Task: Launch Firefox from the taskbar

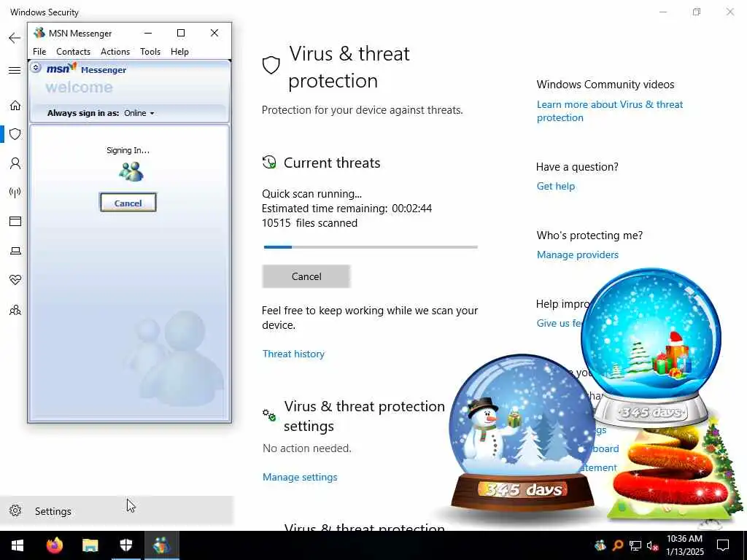Action: (54, 545)
